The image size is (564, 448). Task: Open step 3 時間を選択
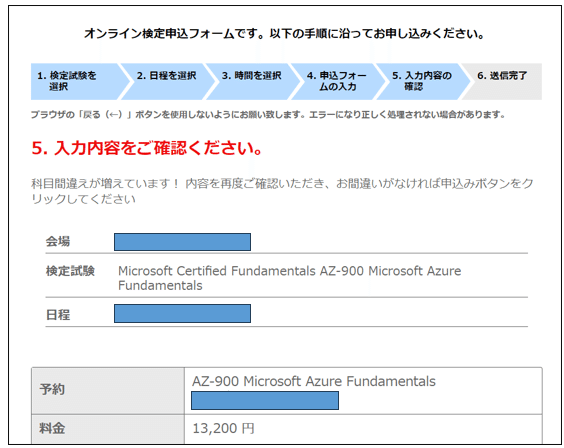pyautogui.click(x=252, y=82)
